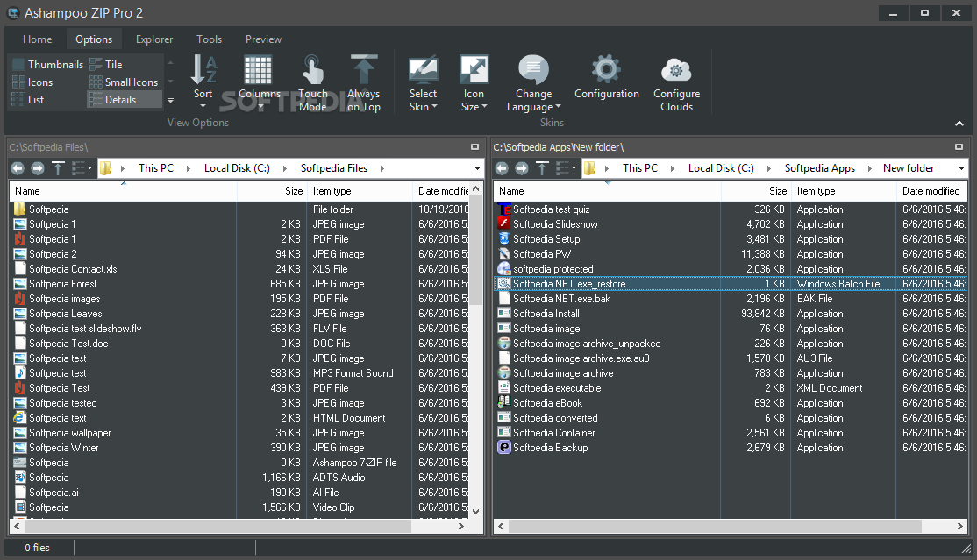Screen dimensions: 977x560
Task: Go forward in right pane
Action: click(522, 168)
